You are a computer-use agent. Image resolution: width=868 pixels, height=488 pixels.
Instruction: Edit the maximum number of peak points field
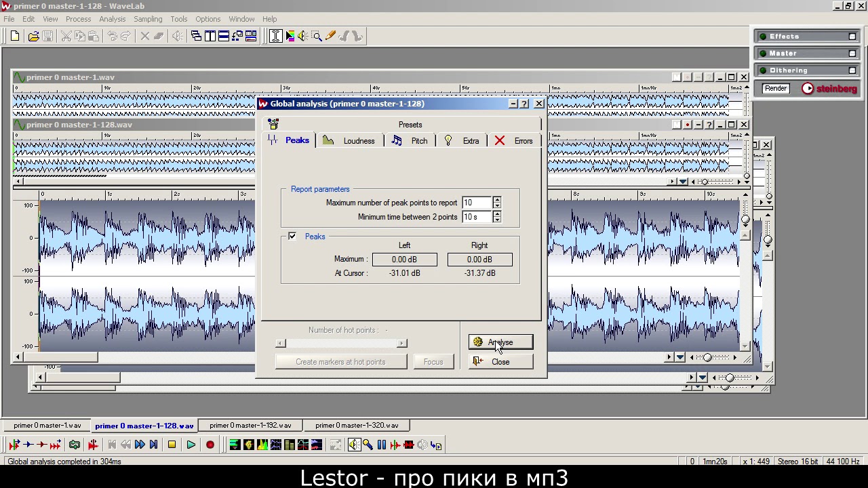(x=477, y=203)
